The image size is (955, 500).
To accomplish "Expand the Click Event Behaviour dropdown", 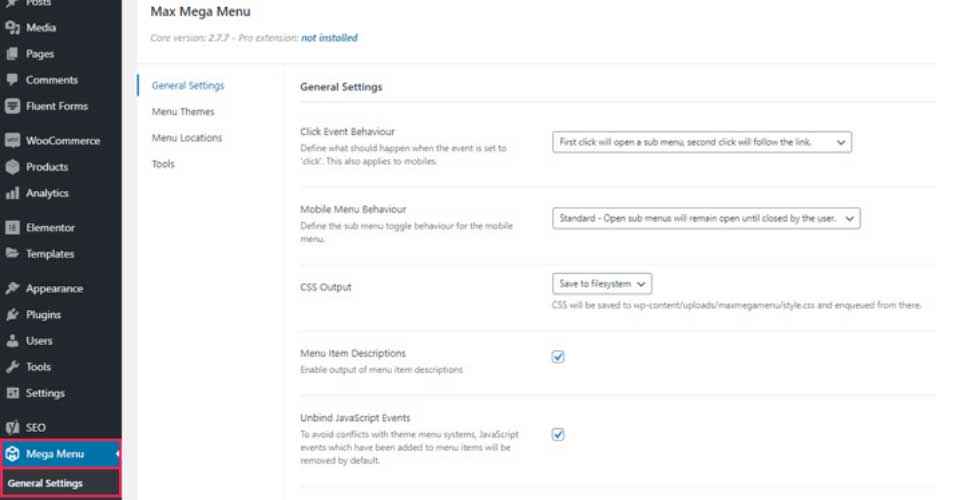I will tap(701, 143).
